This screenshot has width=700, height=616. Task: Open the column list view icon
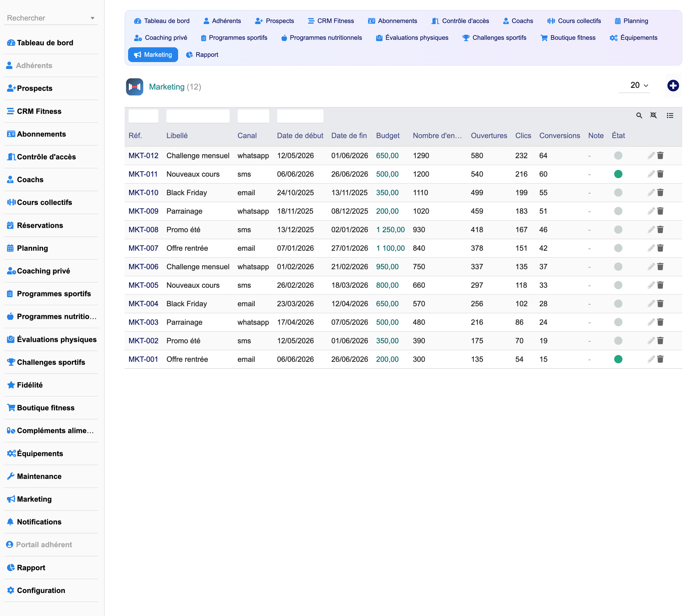(x=670, y=115)
